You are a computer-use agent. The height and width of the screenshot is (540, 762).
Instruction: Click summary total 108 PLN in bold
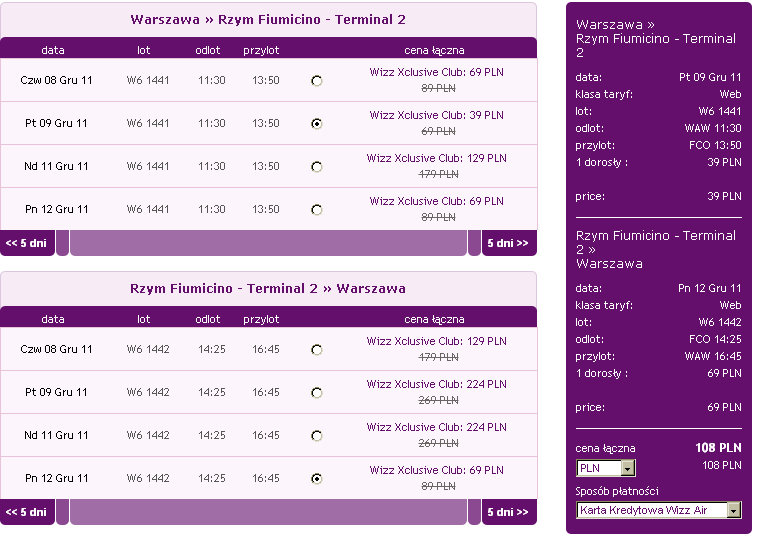pyautogui.click(x=718, y=448)
